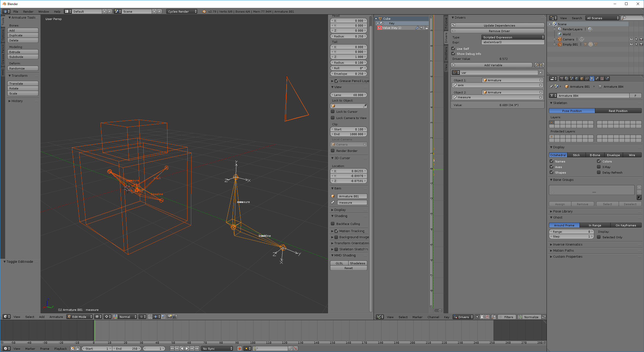This screenshot has height=352, width=644.
Task: Enable the X-Ray display checkbox
Action: pos(599,167)
